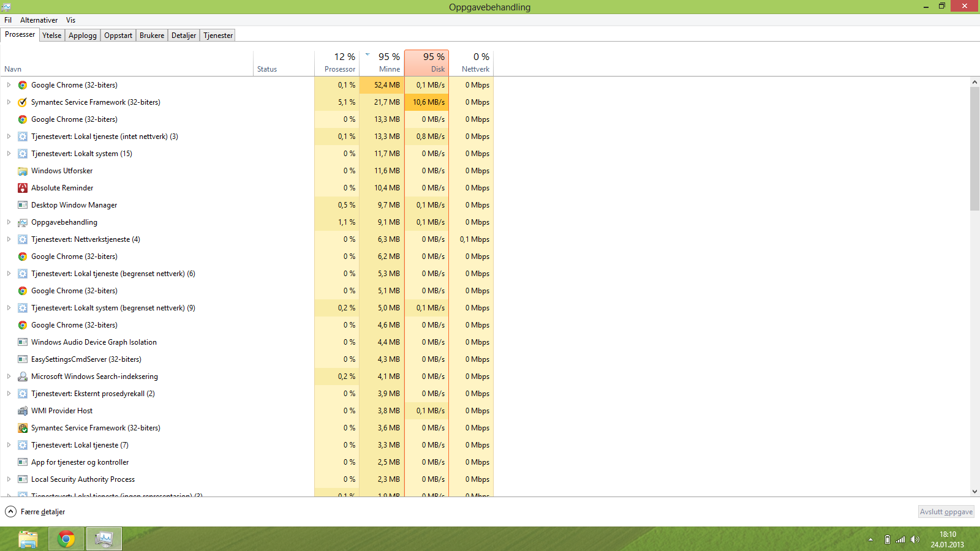The width and height of the screenshot is (980, 551).
Task: Switch to the Brukere tab
Action: (152, 36)
